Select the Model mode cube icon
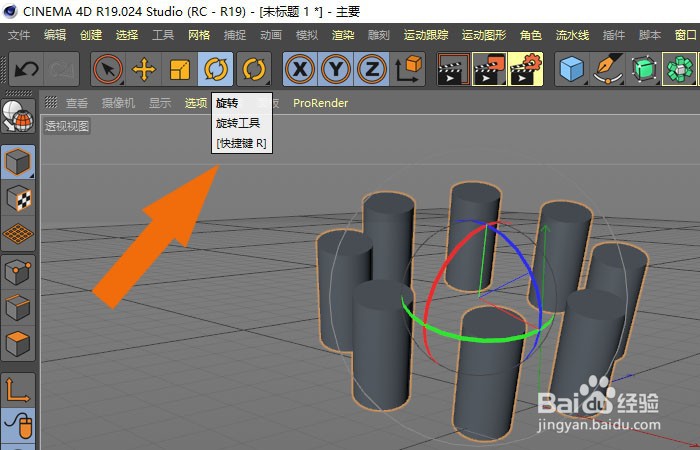700x450 pixels. pyautogui.click(x=18, y=162)
